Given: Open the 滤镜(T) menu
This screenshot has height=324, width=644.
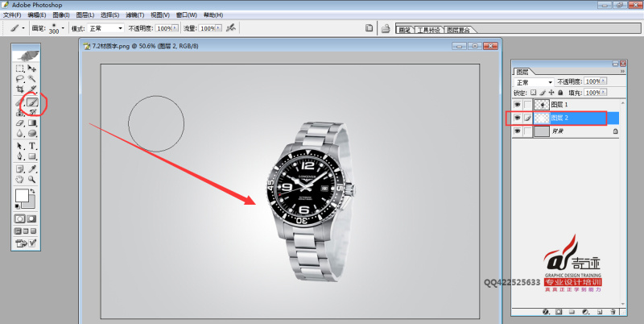Looking at the screenshot, I should pos(134,15).
